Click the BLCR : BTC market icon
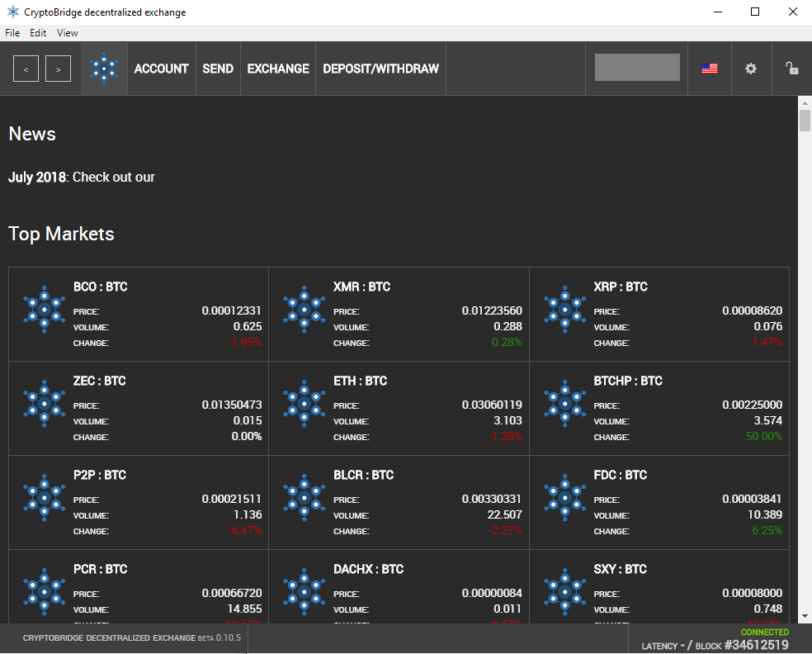Image resolution: width=812 pixels, height=654 pixels. click(304, 497)
